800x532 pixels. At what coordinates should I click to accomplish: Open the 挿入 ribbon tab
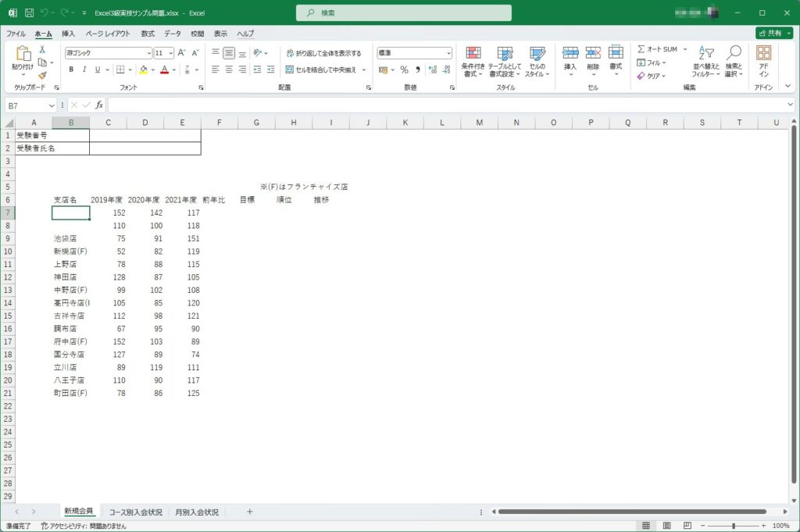(x=68, y=34)
